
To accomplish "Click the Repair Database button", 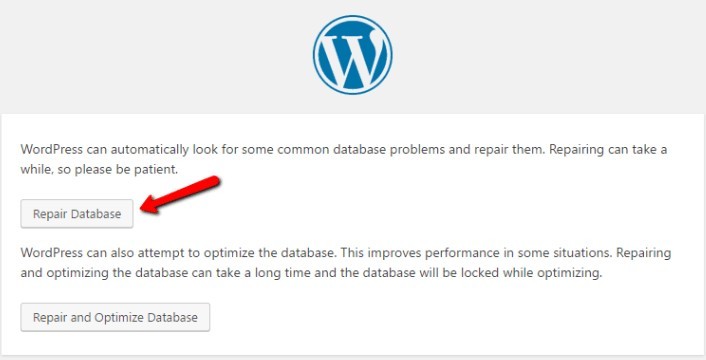I will tap(77, 214).
